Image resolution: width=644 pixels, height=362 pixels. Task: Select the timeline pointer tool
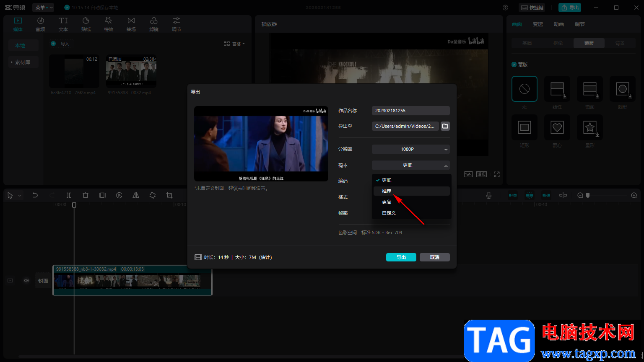[10, 195]
